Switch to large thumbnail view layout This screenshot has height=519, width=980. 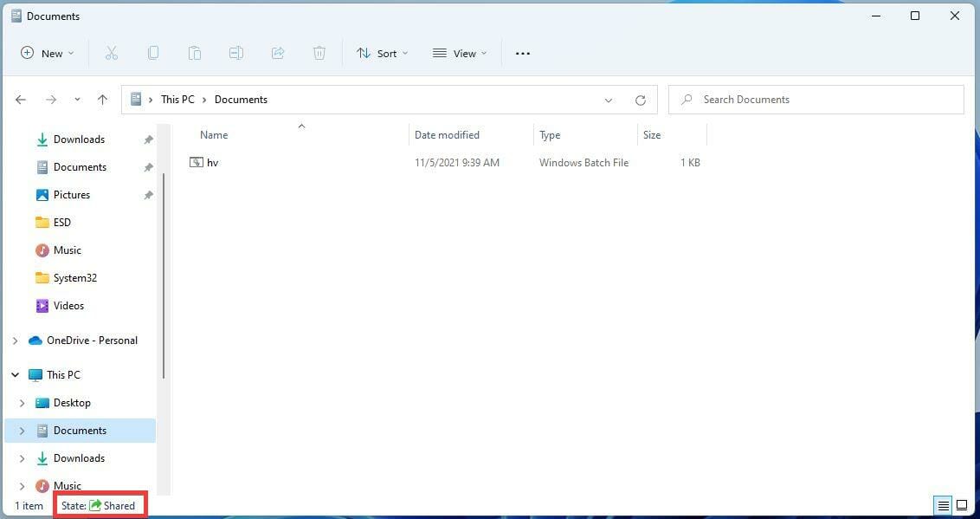pyautogui.click(x=962, y=505)
